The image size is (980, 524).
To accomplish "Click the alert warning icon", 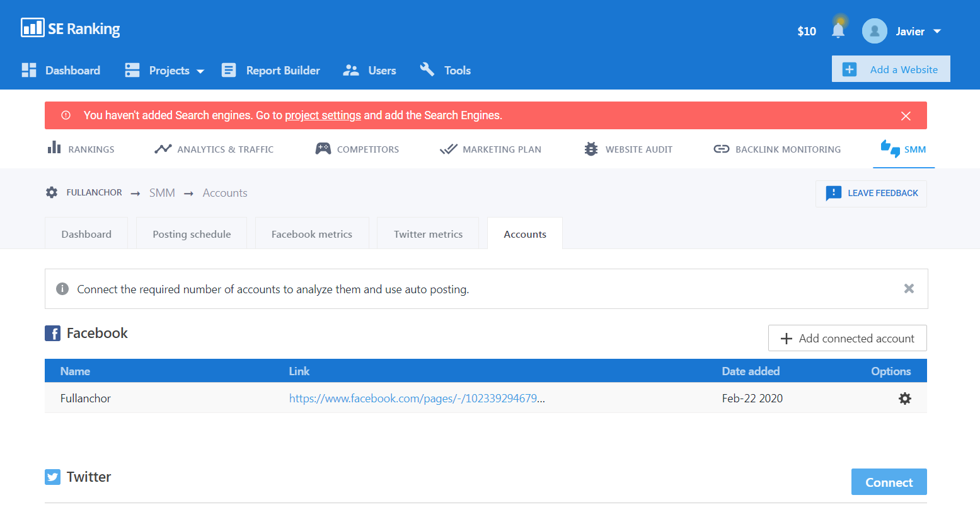I will coord(66,115).
